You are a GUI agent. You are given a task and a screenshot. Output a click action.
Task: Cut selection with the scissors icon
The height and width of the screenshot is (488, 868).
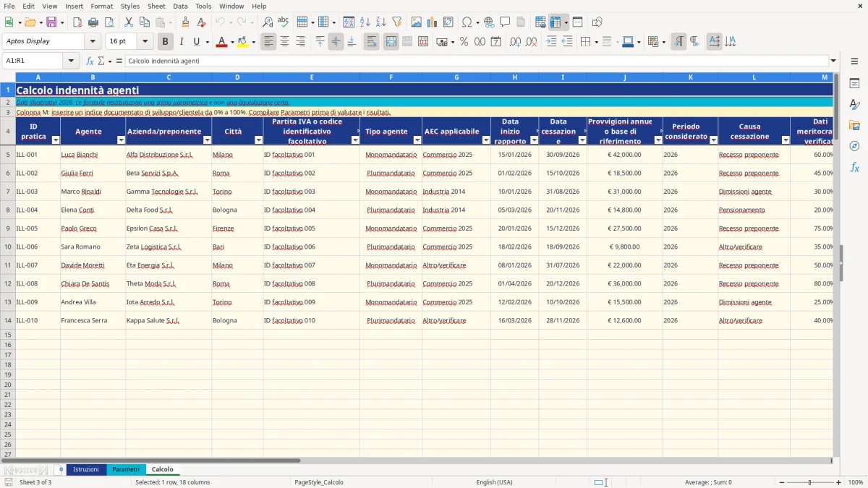click(128, 22)
